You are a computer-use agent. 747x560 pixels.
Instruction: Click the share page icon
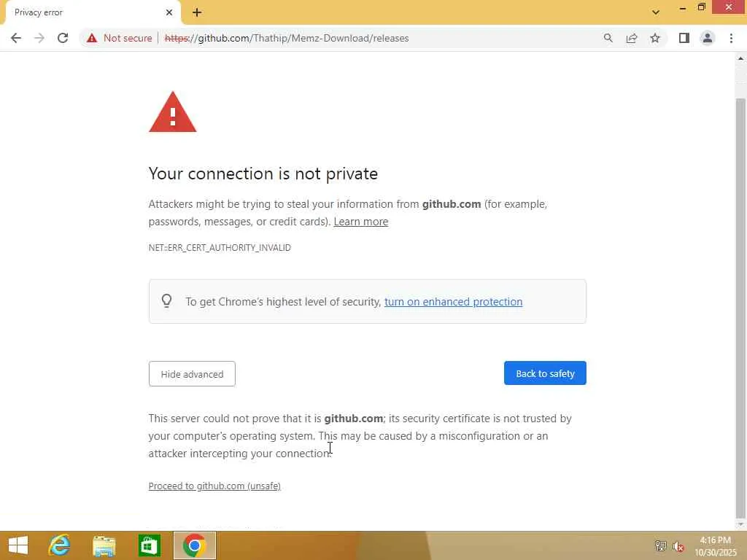tap(632, 38)
